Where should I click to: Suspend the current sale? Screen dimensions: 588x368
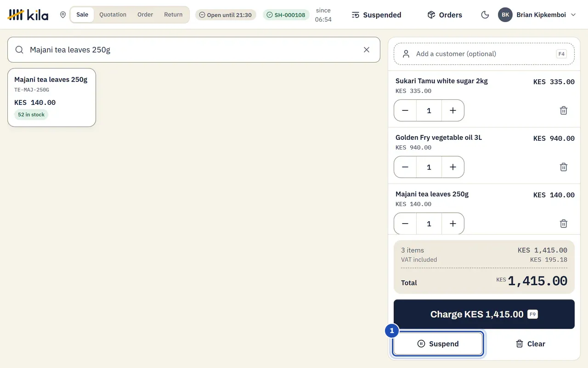click(438, 344)
